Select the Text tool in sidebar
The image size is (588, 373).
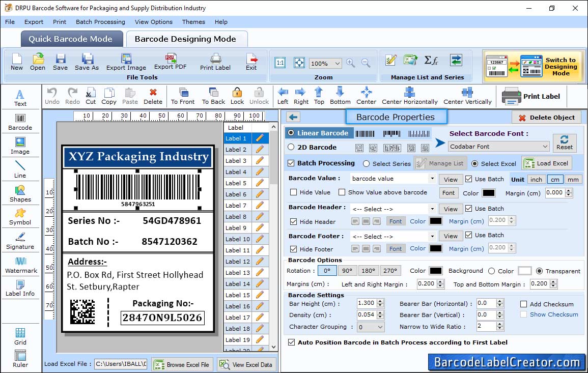tap(20, 98)
